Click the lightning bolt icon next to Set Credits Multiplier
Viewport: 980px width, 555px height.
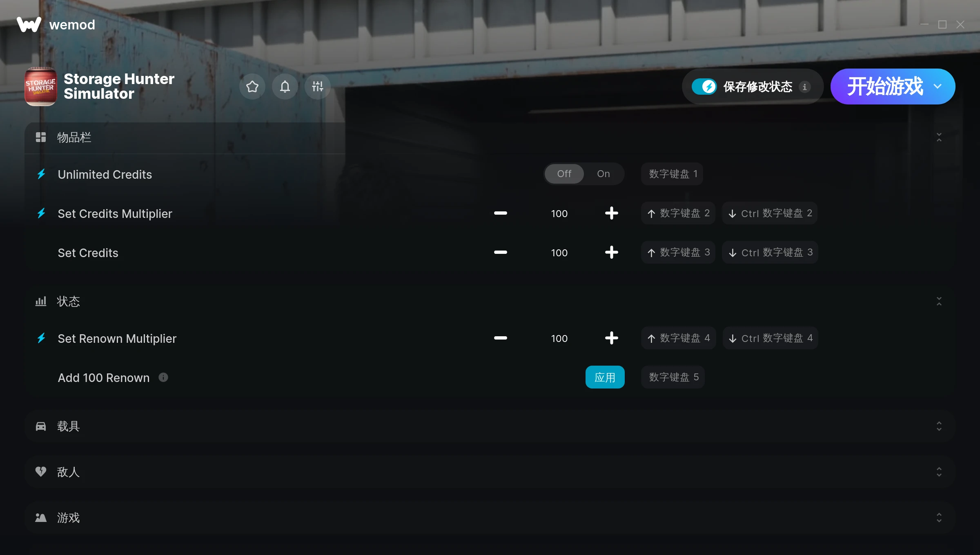pos(41,213)
